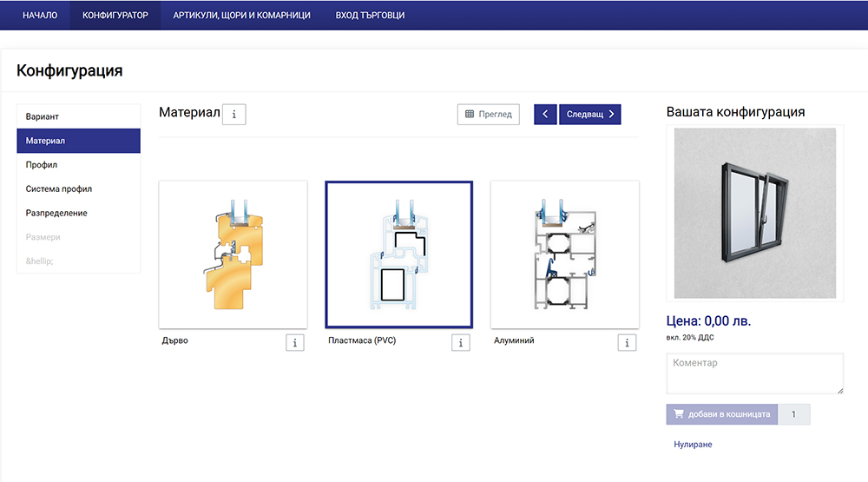The image size is (868, 482).
Task: Open АРТИКУЛИ, ЩОРИ И КОМАРНИЦИ menu
Action: pyautogui.click(x=241, y=15)
